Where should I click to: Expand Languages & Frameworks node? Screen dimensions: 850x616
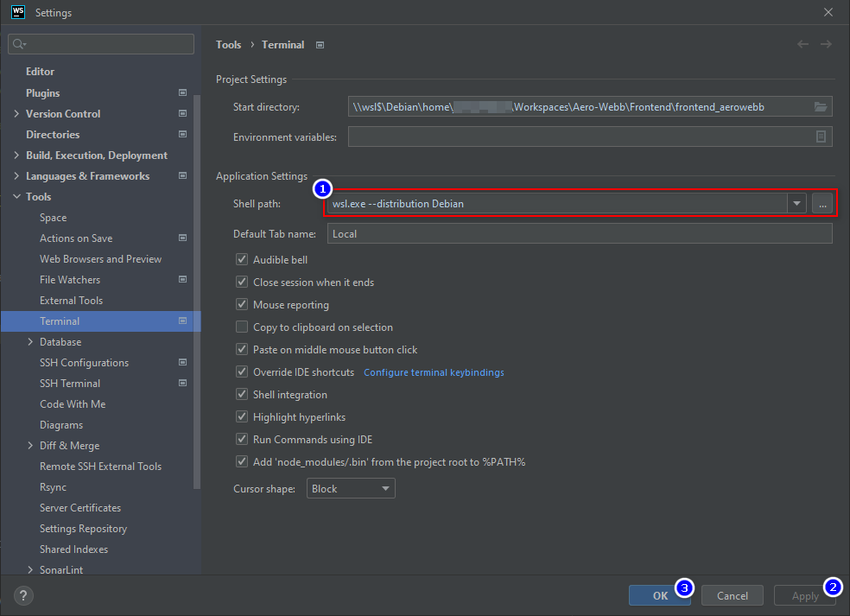point(16,175)
